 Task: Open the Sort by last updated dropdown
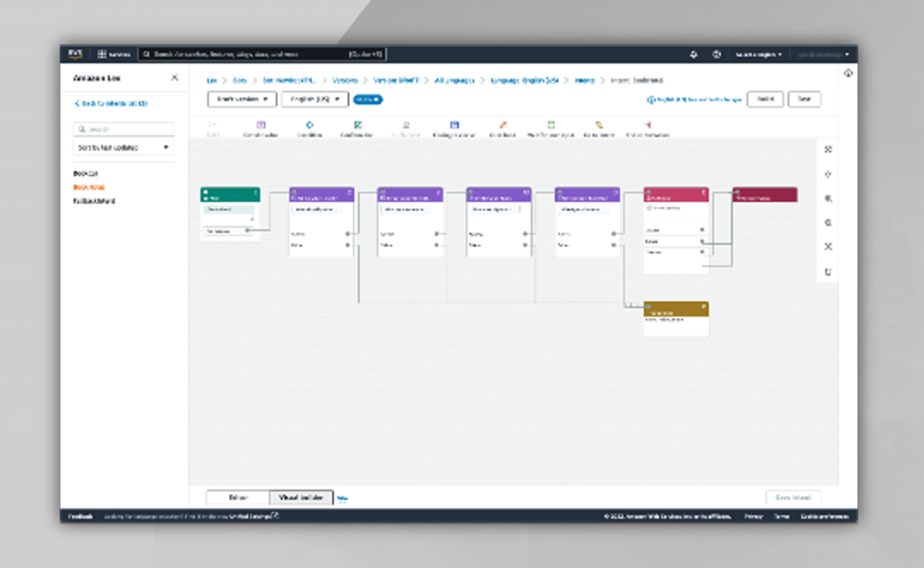123,148
